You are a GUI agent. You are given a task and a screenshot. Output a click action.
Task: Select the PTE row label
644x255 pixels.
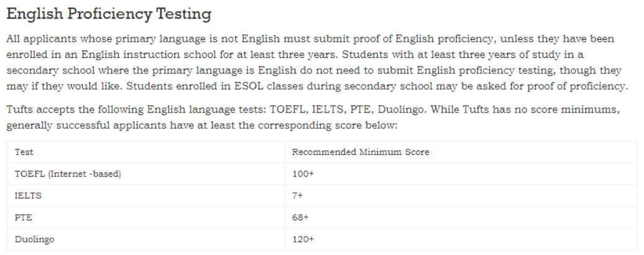[24, 217]
